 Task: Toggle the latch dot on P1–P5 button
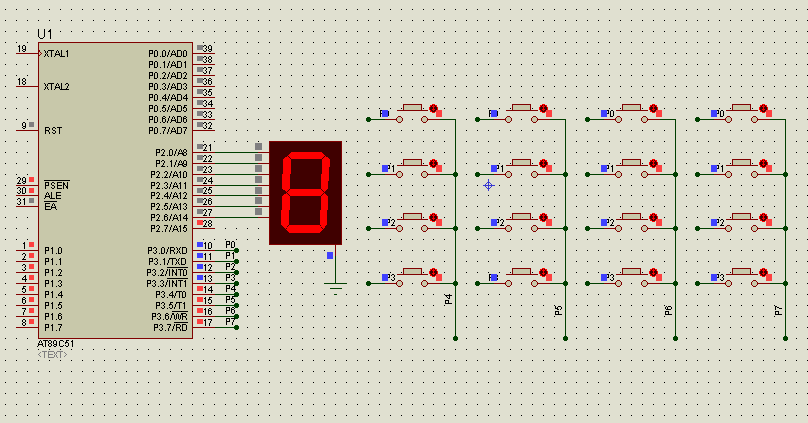coord(543,163)
